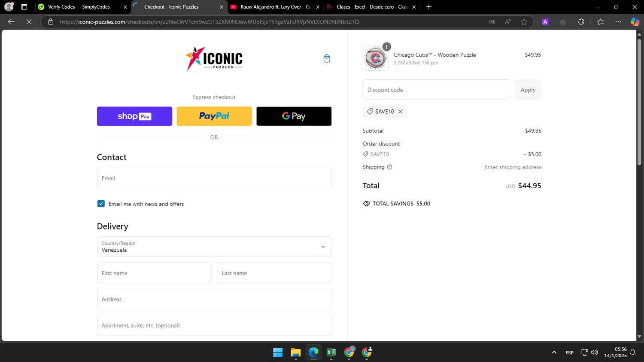
Task: Close the Rauw Alejandro YouTube tab
Action: pos(318,7)
